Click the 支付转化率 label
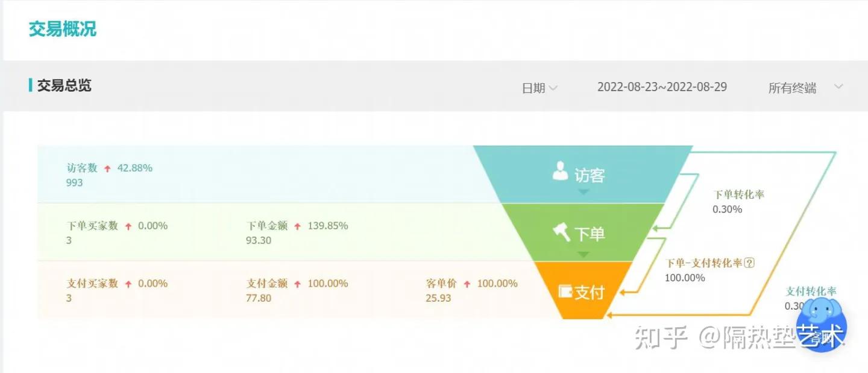The image size is (868, 373). tap(812, 291)
